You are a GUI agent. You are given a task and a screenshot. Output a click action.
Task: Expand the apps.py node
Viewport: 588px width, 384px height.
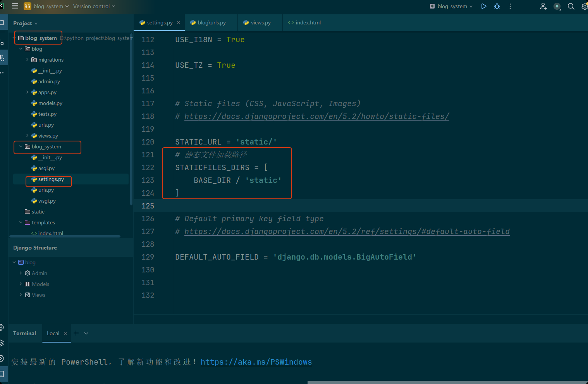click(27, 92)
